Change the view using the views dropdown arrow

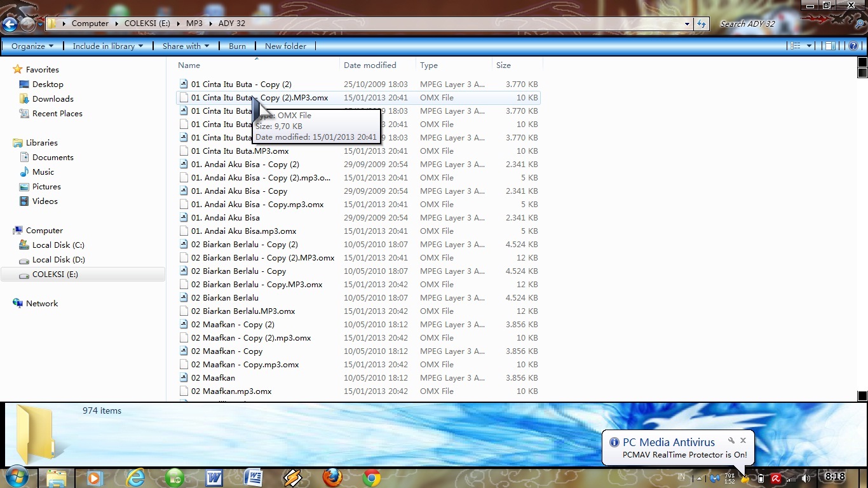pyautogui.click(x=808, y=45)
